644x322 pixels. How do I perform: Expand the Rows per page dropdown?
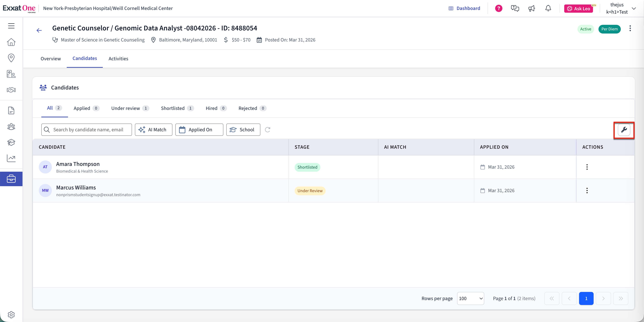(x=470, y=298)
